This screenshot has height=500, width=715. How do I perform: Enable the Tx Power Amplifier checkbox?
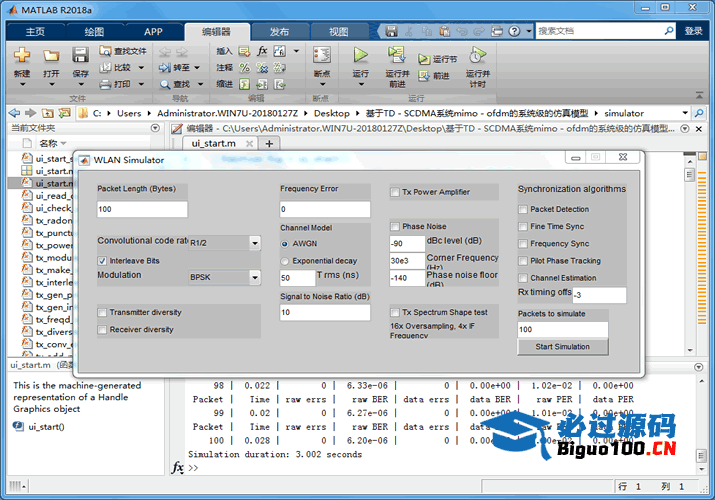coord(394,192)
